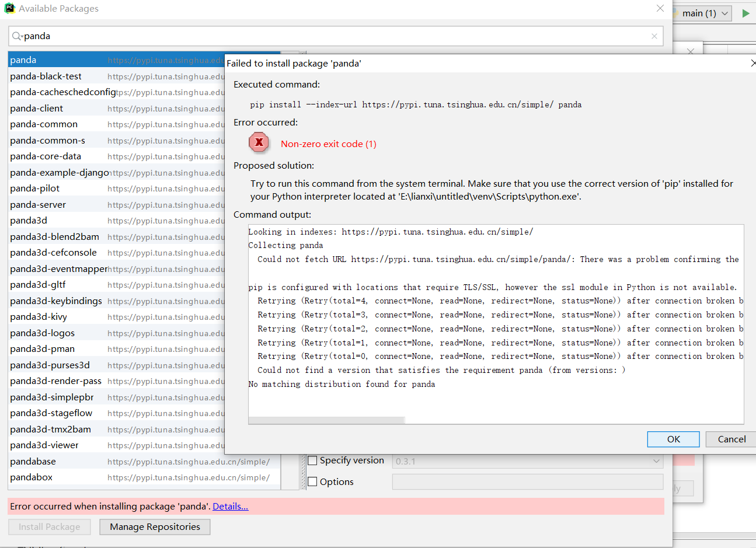Viewport: 756px width, 548px height.
Task: Select 'panda3d-viewer' package
Action: pos(116,445)
